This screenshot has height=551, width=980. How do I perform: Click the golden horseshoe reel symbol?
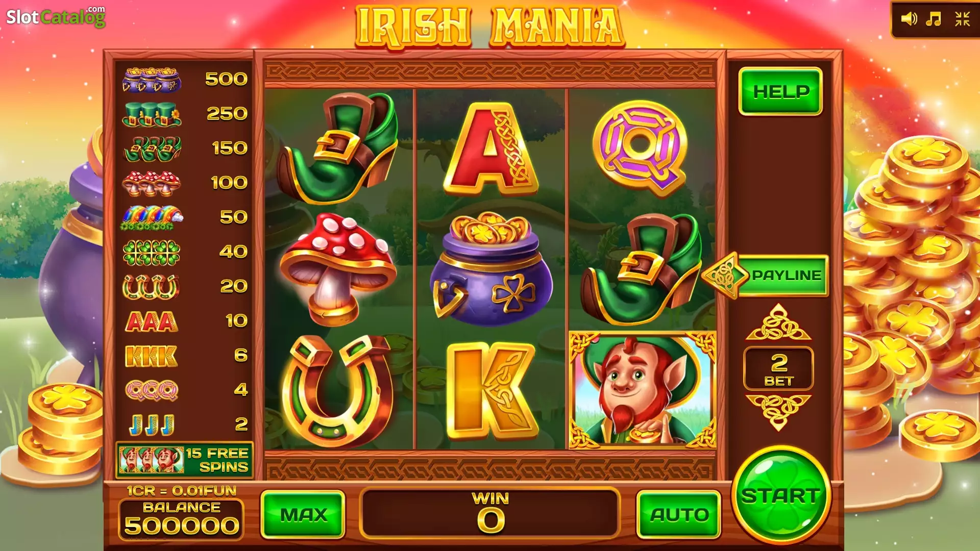(338, 391)
